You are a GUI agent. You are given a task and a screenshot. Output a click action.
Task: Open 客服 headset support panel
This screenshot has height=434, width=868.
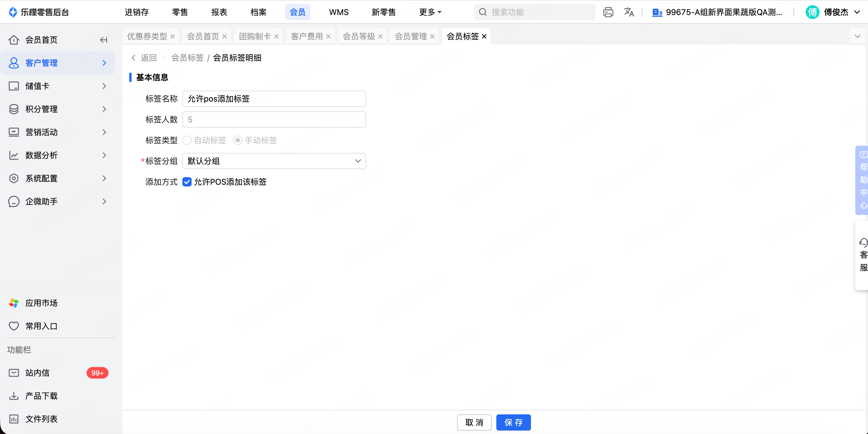(x=863, y=255)
